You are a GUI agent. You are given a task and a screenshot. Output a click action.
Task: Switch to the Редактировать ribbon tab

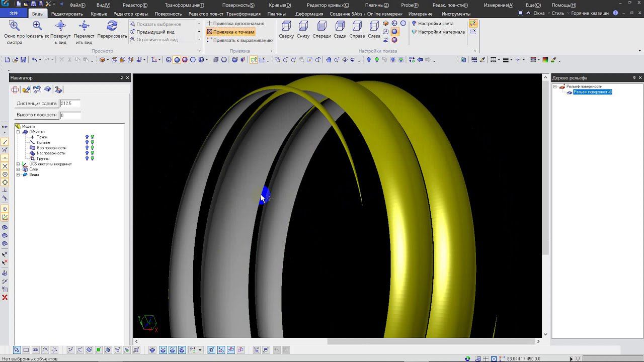[67, 14]
